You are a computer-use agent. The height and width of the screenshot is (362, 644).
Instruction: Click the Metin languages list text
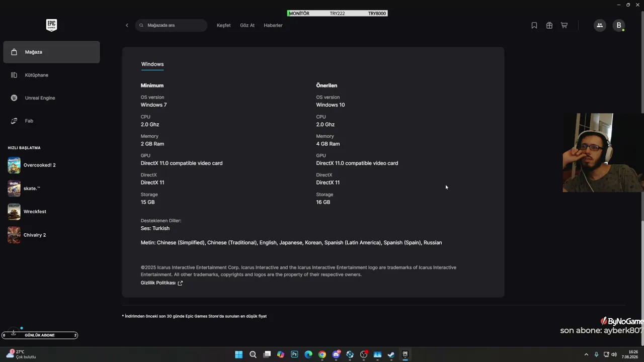coord(291,243)
